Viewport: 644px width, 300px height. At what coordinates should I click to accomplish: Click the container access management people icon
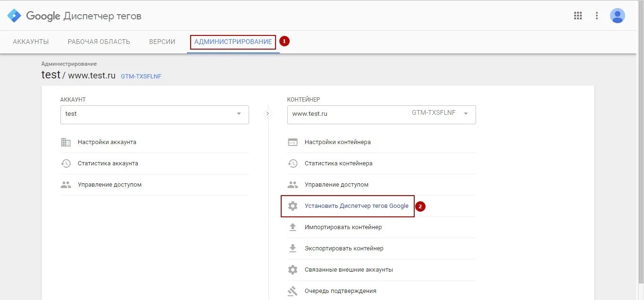(293, 185)
